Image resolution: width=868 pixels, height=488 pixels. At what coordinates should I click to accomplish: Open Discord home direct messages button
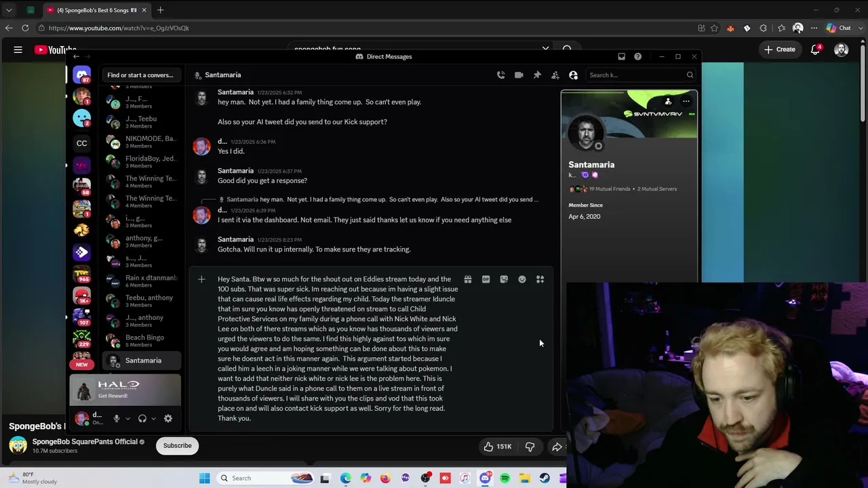81,75
